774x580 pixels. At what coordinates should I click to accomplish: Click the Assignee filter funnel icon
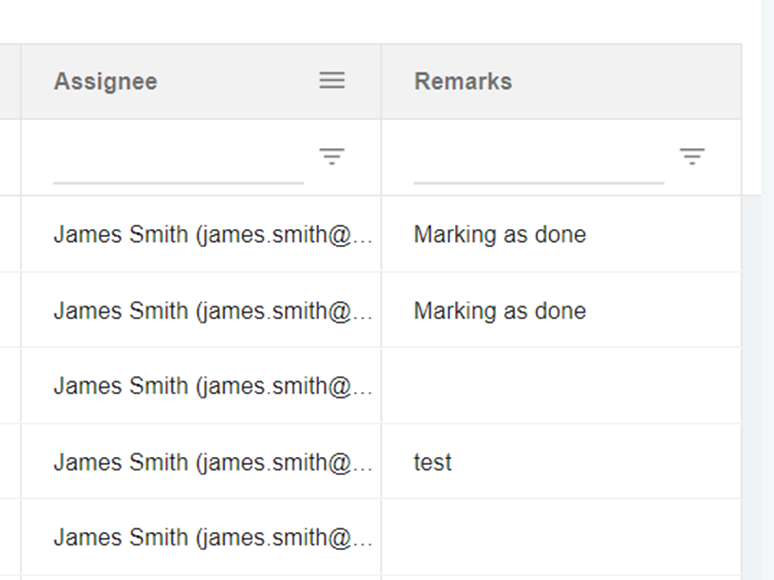332,156
